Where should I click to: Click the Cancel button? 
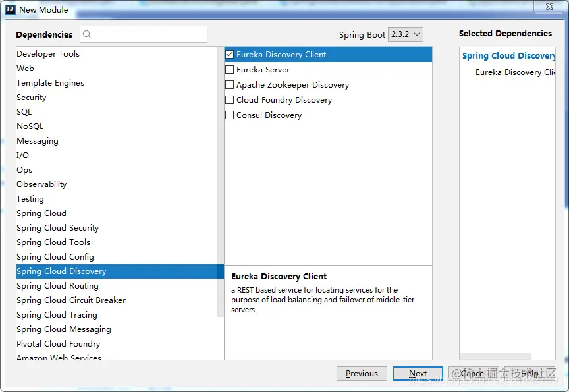474,374
